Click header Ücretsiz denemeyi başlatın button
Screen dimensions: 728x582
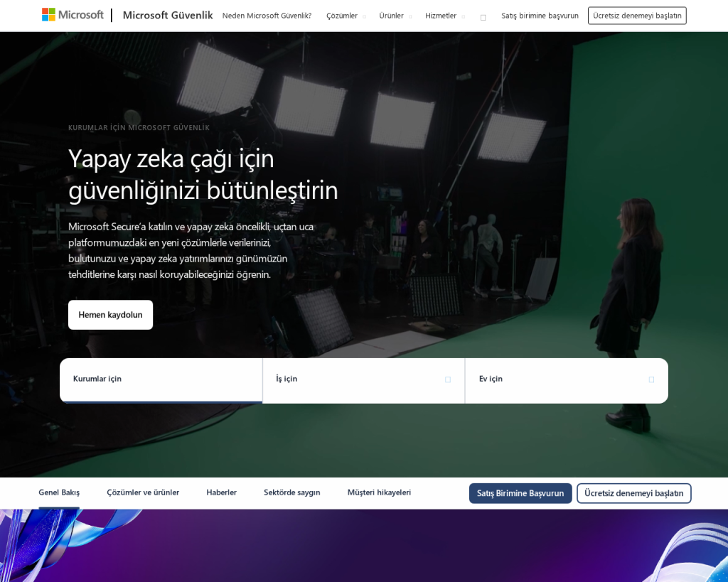[637, 16]
